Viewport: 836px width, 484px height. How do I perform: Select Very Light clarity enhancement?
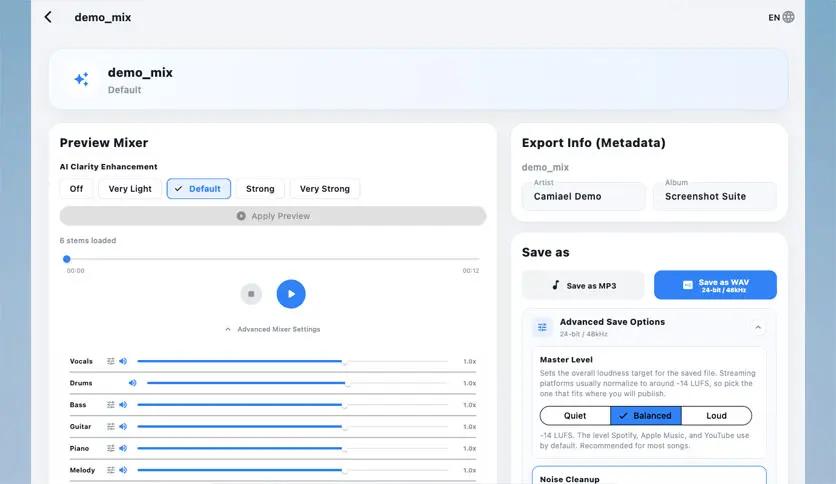[130, 189]
